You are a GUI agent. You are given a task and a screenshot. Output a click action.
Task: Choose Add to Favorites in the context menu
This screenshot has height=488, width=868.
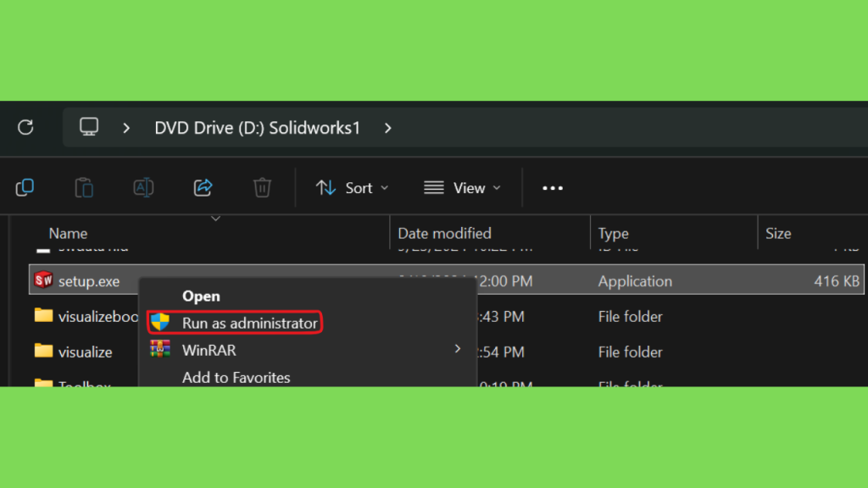(236, 377)
